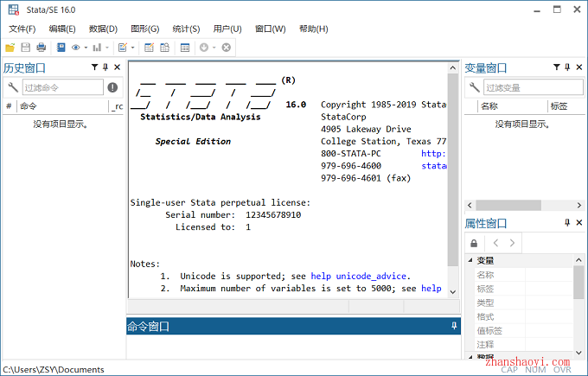The height and width of the screenshot is (376, 588).
Task: Click the filter funnel in 历史窗口
Action: 94,67
